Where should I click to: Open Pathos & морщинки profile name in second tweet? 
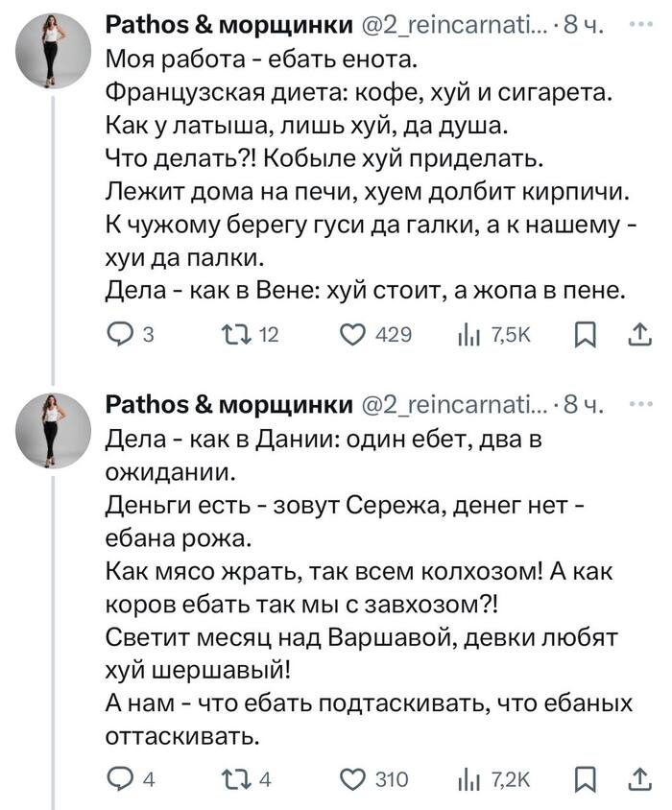pyautogui.click(x=229, y=405)
